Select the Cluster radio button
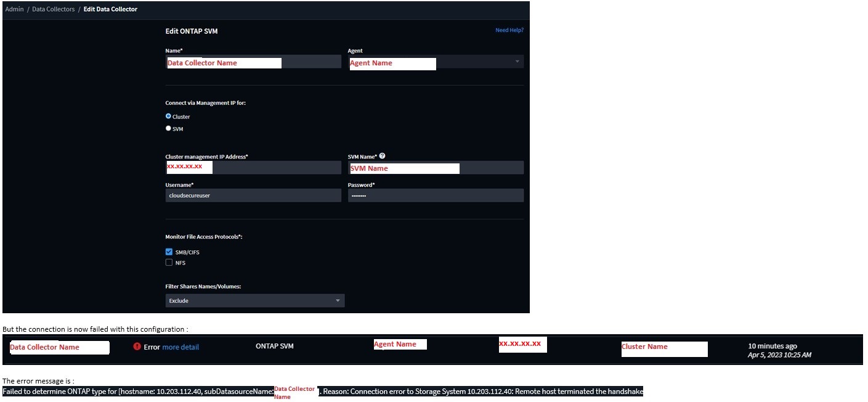 pyautogui.click(x=169, y=117)
